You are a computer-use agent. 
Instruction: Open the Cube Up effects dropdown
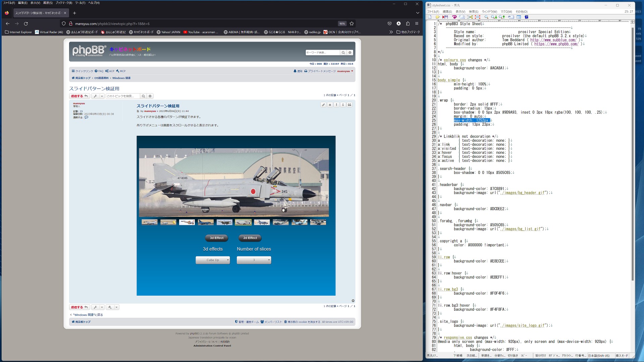pyautogui.click(x=213, y=260)
